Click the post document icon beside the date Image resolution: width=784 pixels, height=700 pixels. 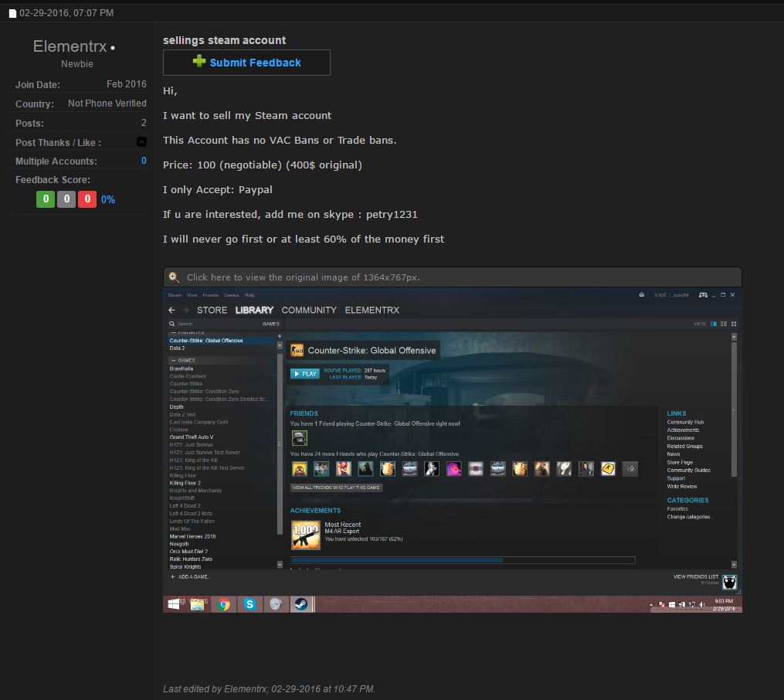pyautogui.click(x=12, y=13)
